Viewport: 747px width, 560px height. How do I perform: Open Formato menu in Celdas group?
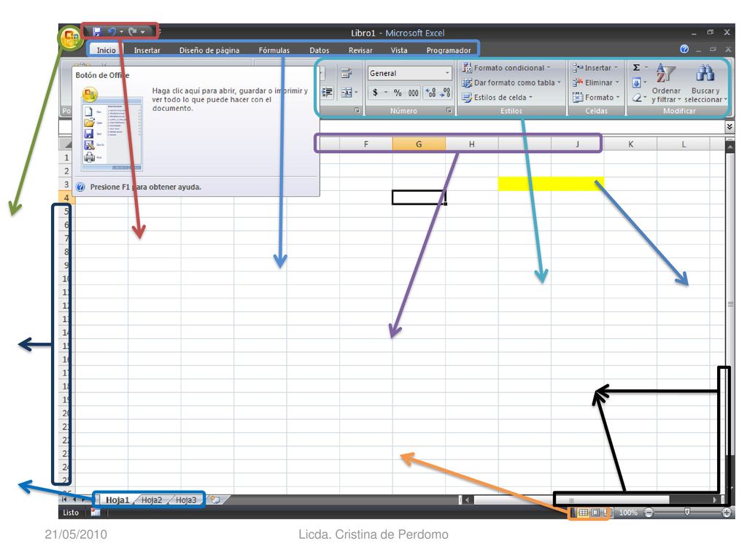(x=596, y=97)
